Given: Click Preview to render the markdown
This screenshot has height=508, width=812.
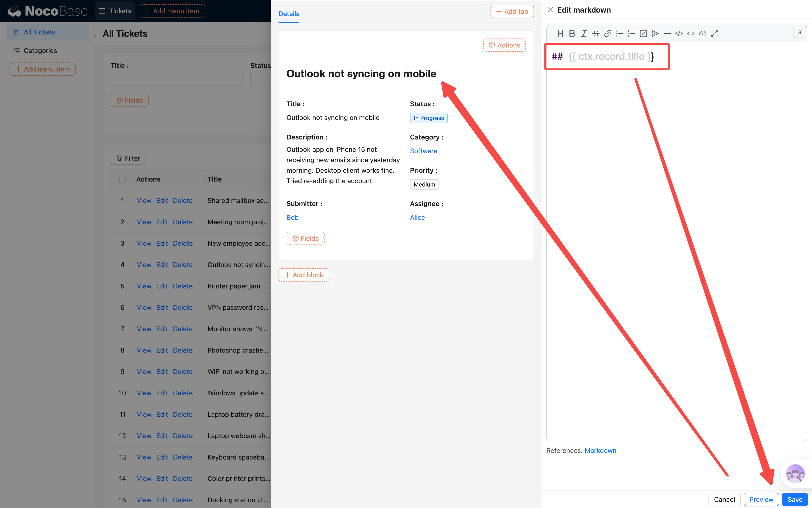Looking at the screenshot, I should [761, 499].
